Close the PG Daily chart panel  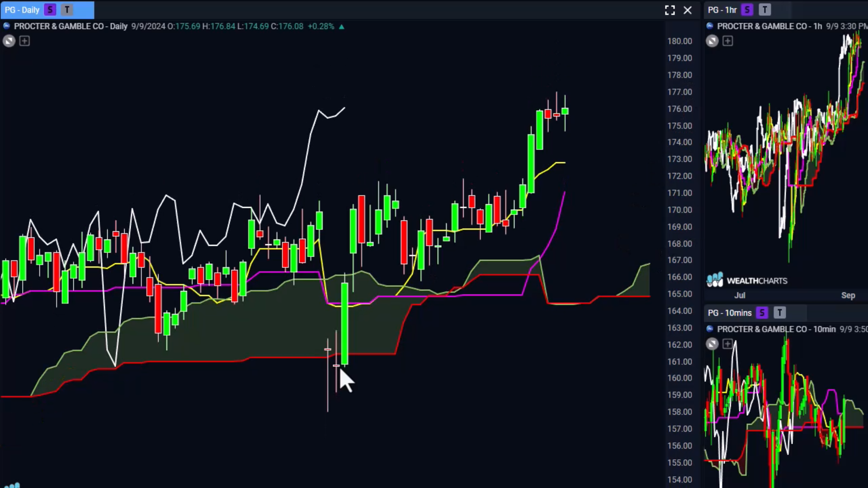tap(688, 10)
